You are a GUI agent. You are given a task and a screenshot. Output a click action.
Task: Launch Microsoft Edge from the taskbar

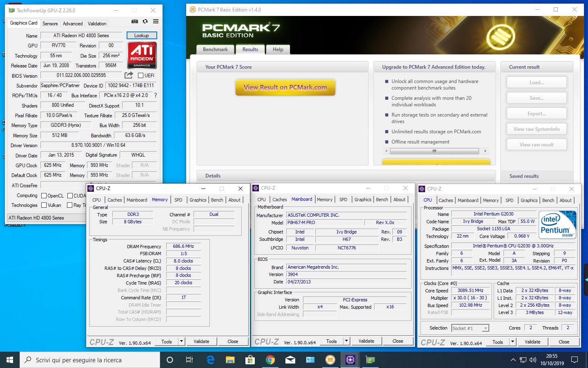pyautogui.click(x=210, y=360)
